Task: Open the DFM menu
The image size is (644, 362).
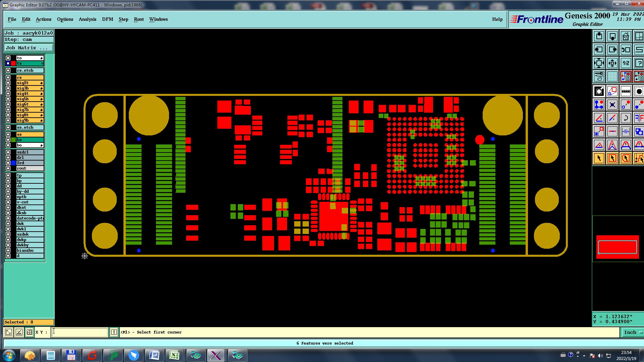Action: 107,19
